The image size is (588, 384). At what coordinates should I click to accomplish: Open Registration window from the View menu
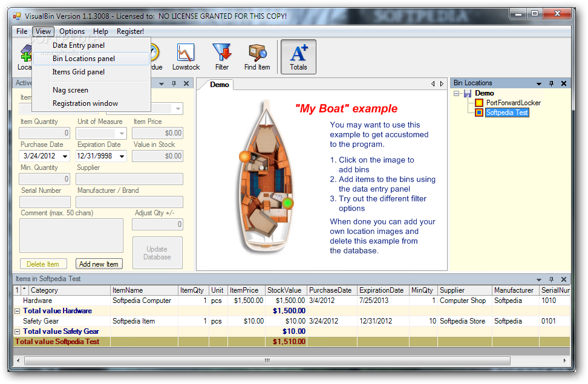point(91,103)
